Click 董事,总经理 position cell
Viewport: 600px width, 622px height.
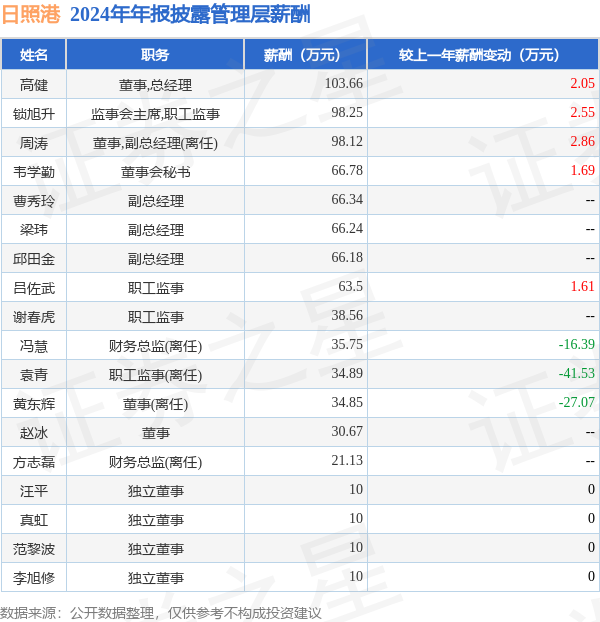point(155,85)
